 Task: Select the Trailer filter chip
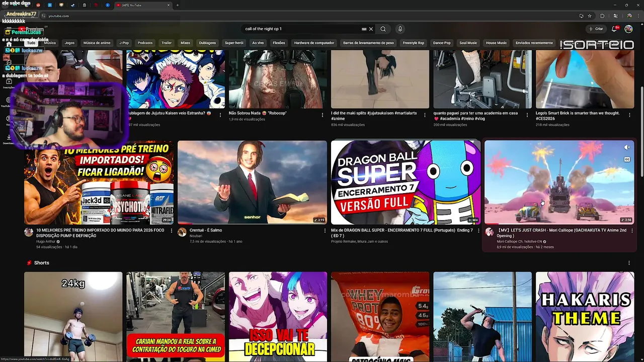coord(167,43)
